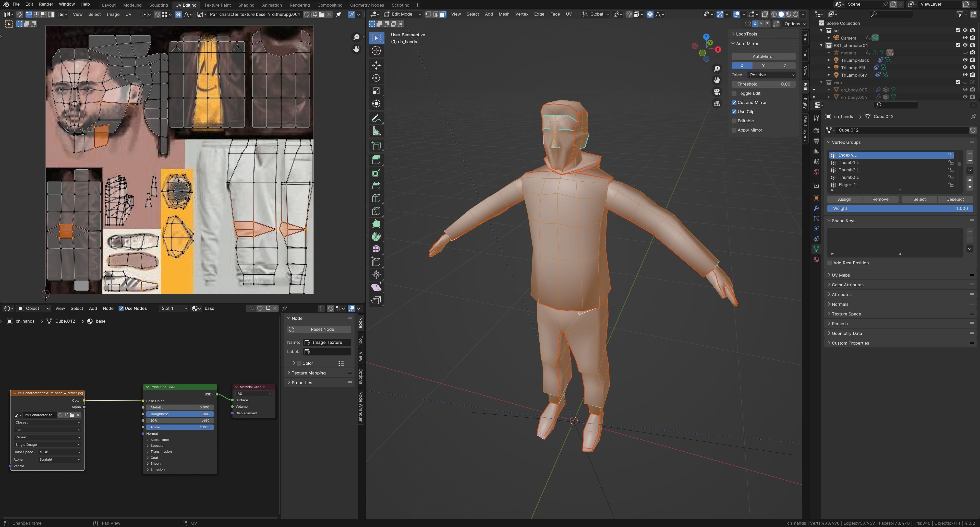Select the Move tool in viewport toolbar
This screenshot has width=980, height=527.
376,65
